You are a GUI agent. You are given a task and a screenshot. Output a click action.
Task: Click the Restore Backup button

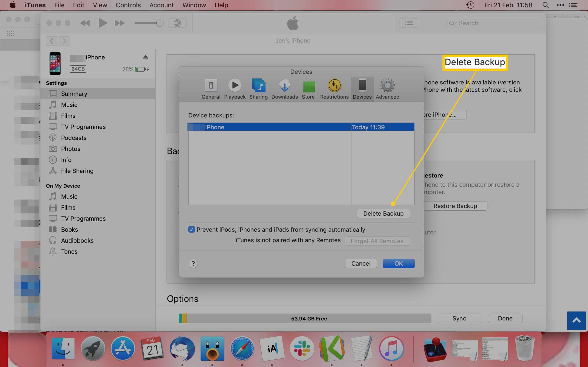click(x=455, y=206)
